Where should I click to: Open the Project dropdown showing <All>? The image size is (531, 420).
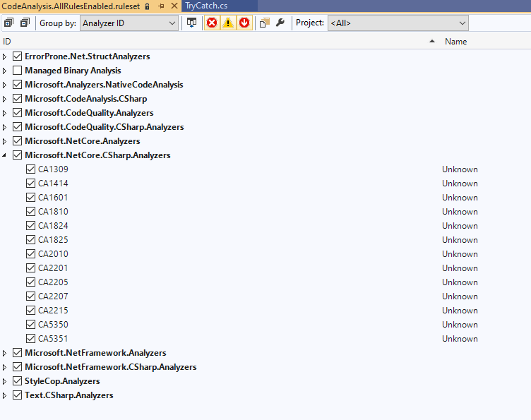(398, 23)
